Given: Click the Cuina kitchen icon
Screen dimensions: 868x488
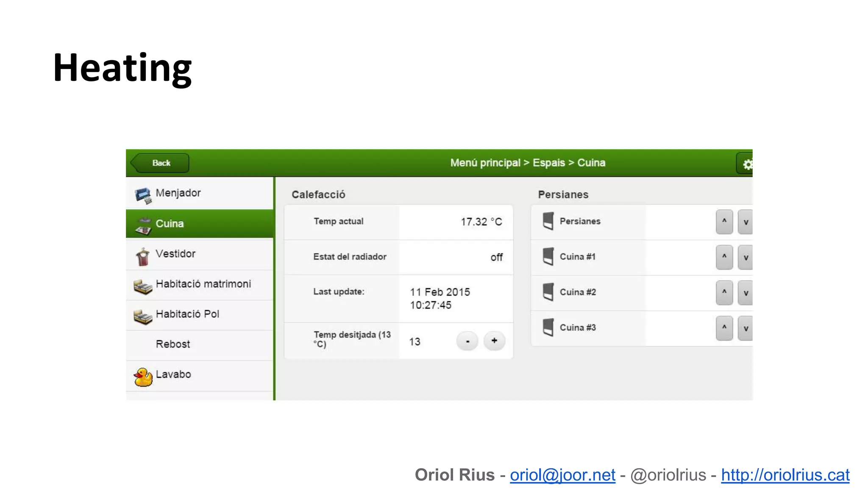Looking at the screenshot, I should 143,225.
